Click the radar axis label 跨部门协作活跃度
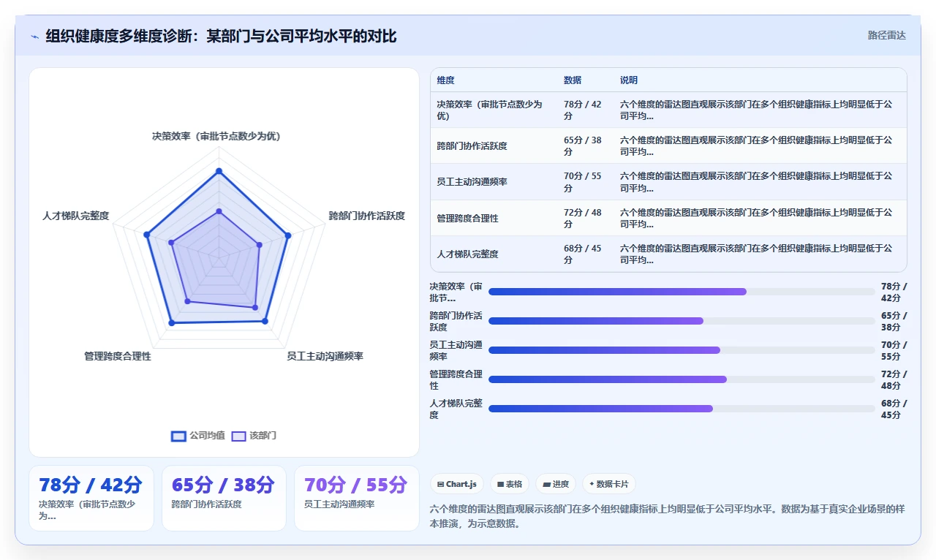The height and width of the screenshot is (560, 936). coord(367,216)
